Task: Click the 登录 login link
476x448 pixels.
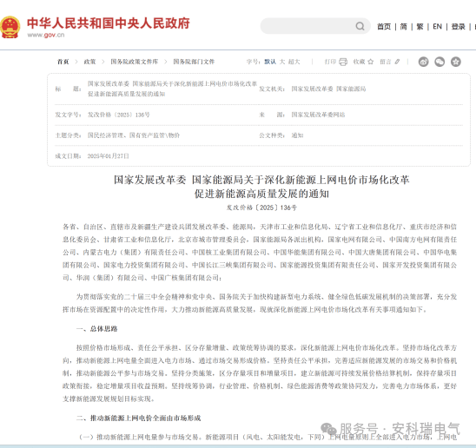Action: pos(459,27)
